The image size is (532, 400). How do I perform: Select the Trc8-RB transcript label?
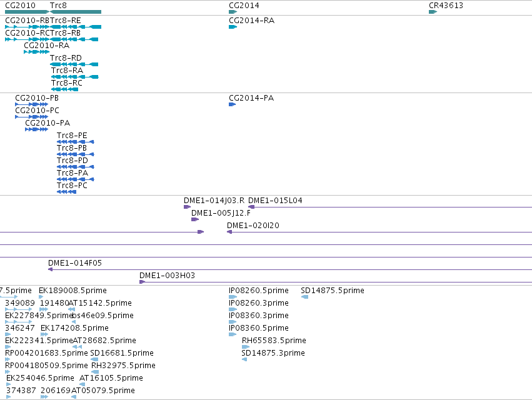(66, 33)
